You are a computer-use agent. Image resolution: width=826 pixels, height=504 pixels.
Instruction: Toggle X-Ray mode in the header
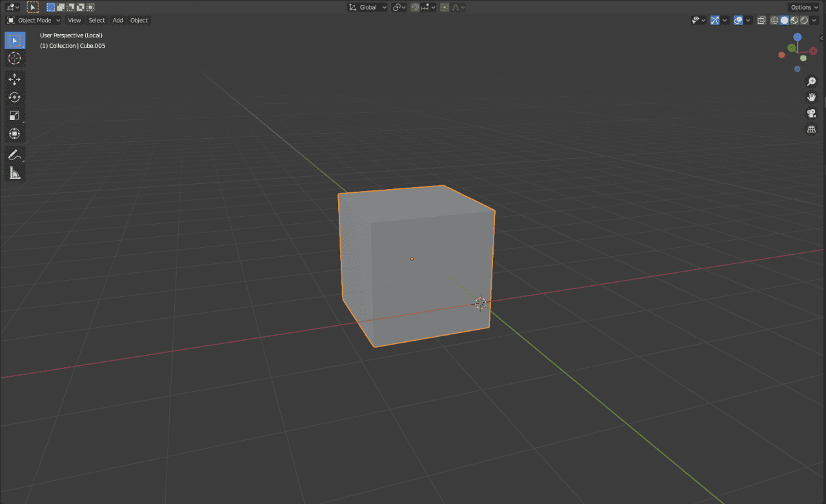[x=761, y=20]
